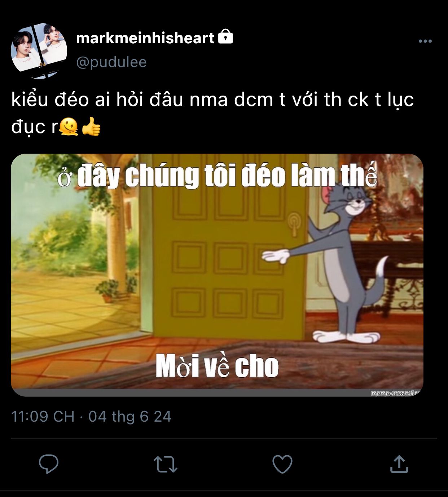Click the ở đây chúng tôi meme caption

pos(217,176)
